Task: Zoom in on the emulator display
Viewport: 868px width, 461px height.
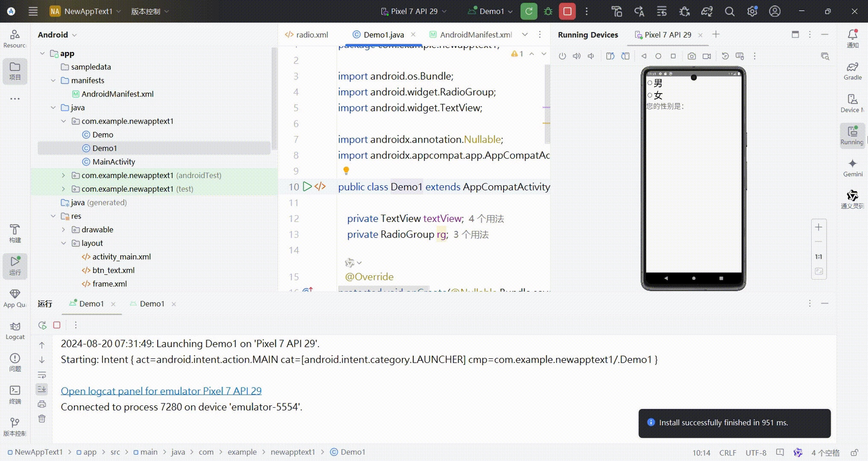Action: [x=818, y=227]
